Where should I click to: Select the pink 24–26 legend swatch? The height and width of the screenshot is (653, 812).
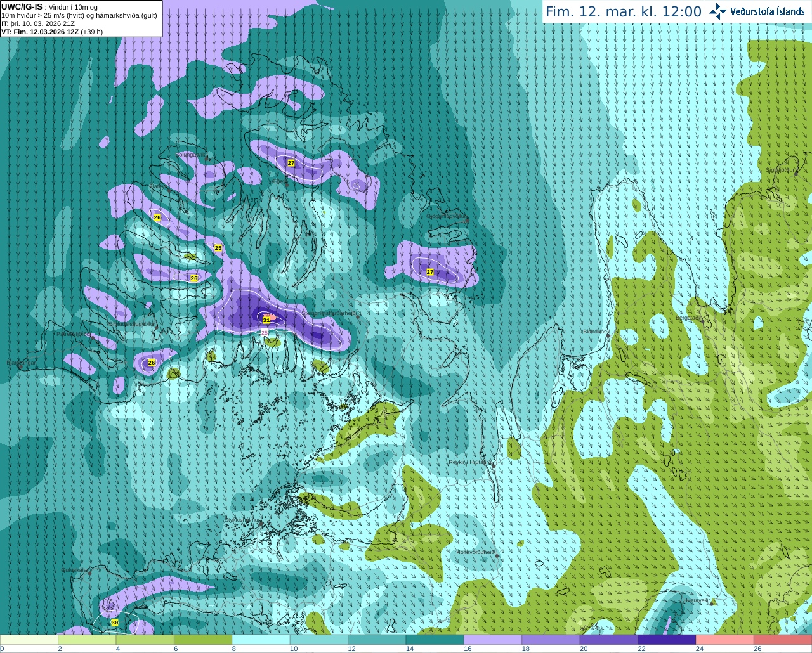click(x=724, y=640)
